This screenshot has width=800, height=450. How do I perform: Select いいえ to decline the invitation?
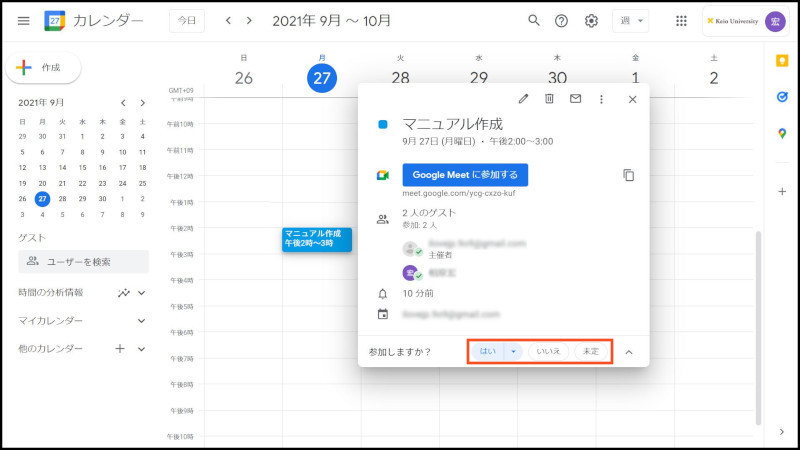pyautogui.click(x=548, y=351)
